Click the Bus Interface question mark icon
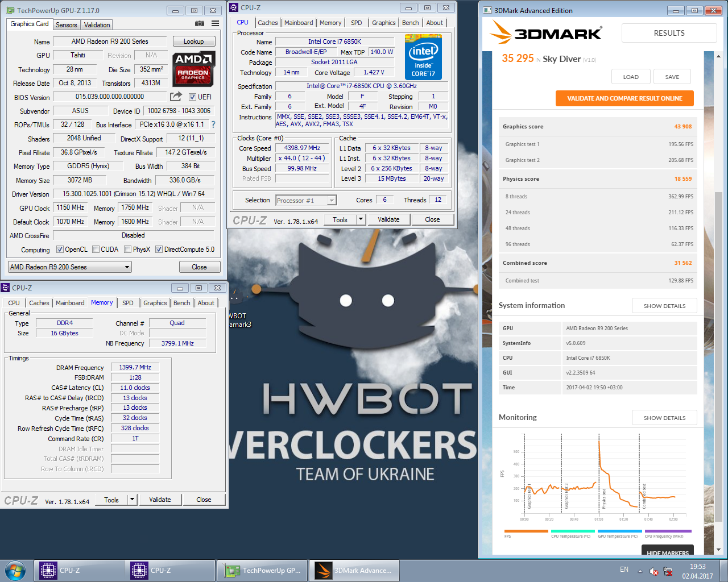 coord(213,124)
